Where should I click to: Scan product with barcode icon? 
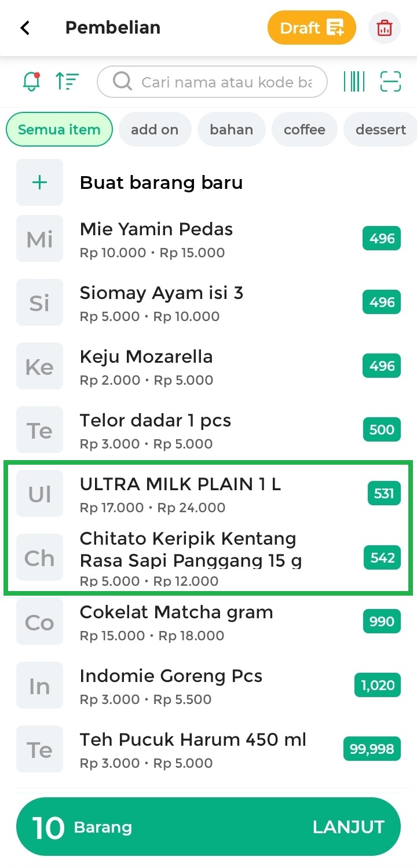point(354,82)
